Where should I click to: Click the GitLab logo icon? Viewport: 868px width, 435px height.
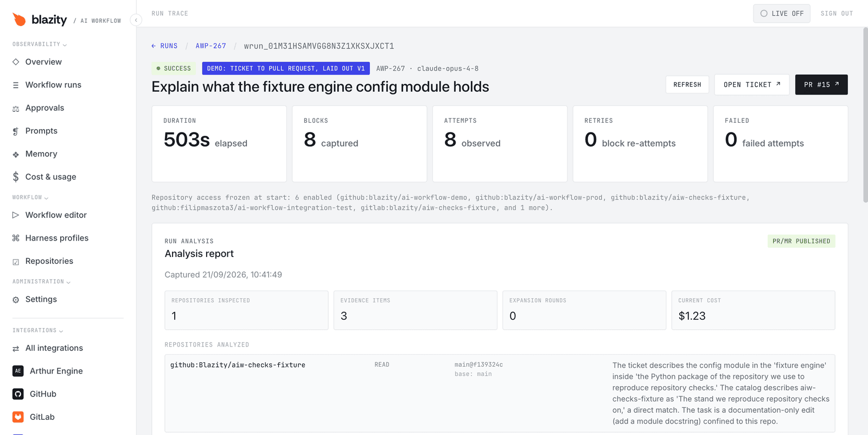coord(18,417)
